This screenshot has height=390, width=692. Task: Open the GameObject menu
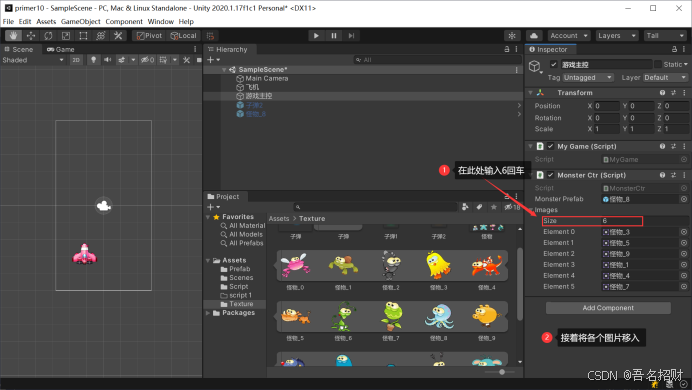80,21
